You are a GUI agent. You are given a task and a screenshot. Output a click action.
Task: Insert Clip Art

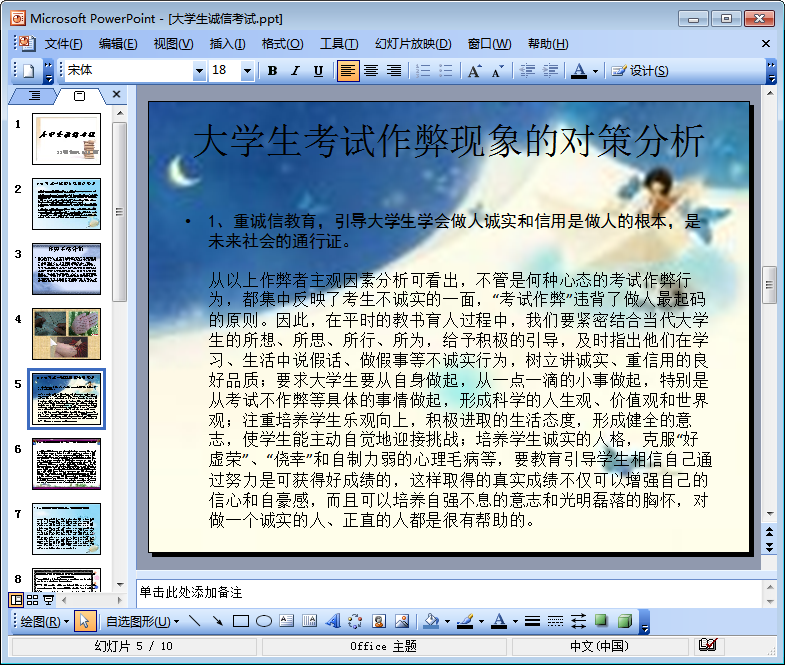coord(379,621)
